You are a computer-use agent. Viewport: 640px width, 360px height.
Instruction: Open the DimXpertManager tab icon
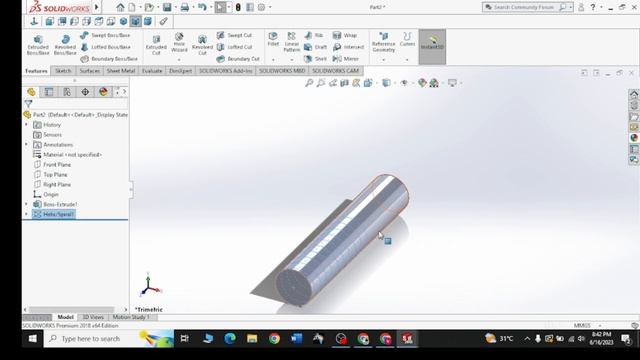click(x=85, y=92)
